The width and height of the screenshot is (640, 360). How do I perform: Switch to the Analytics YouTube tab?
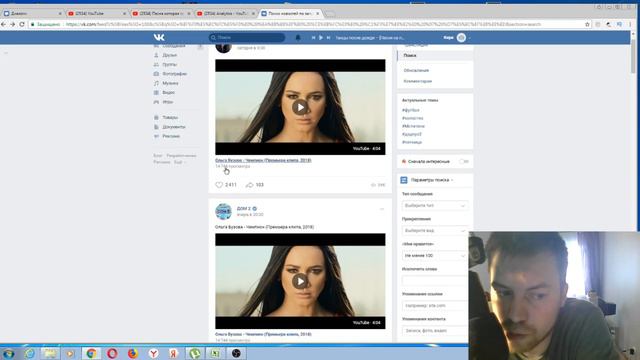coord(226,13)
